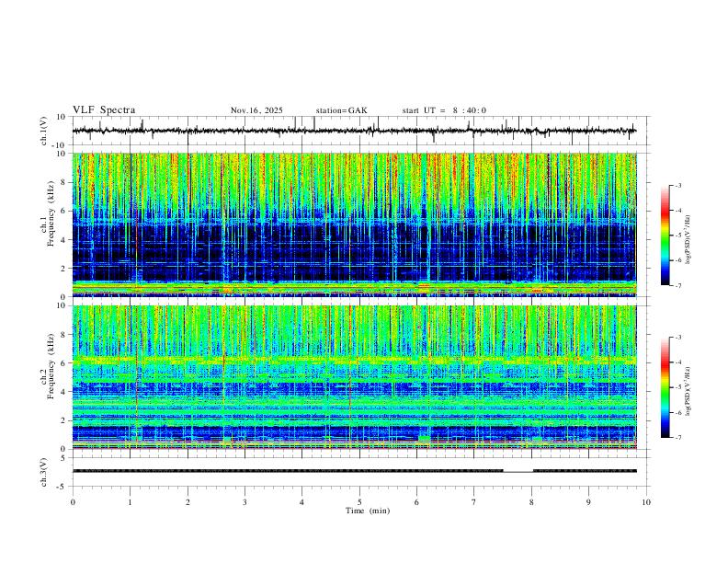Click the date "Nov.16, 2025" in the header
This screenshot has height=563, width=728.
(256, 110)
